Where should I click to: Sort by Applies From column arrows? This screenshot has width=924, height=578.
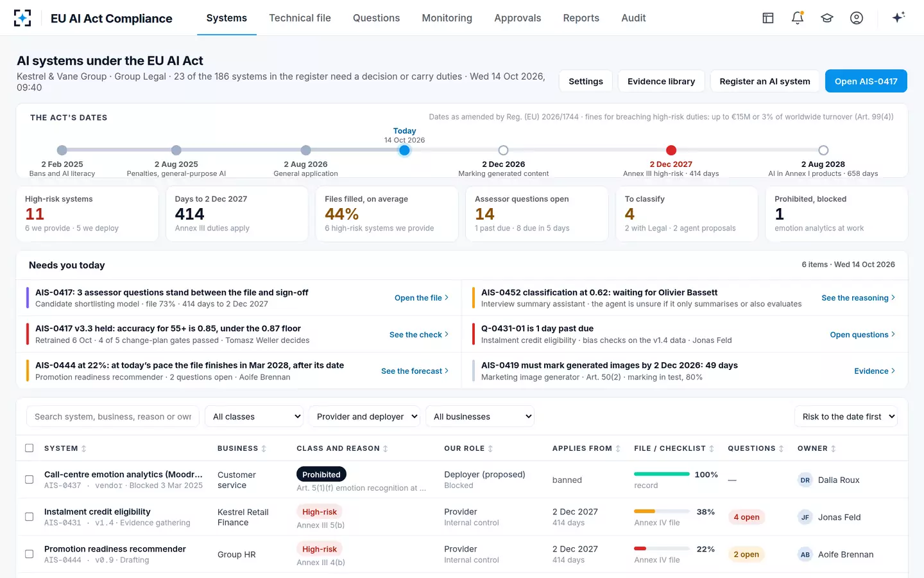click(x=618, y=449)
